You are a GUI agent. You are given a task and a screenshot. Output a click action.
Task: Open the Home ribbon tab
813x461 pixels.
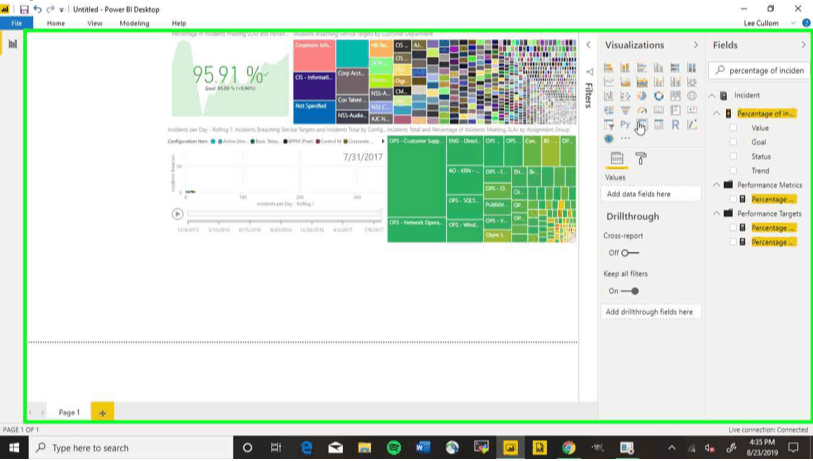(x=55, y=23)
